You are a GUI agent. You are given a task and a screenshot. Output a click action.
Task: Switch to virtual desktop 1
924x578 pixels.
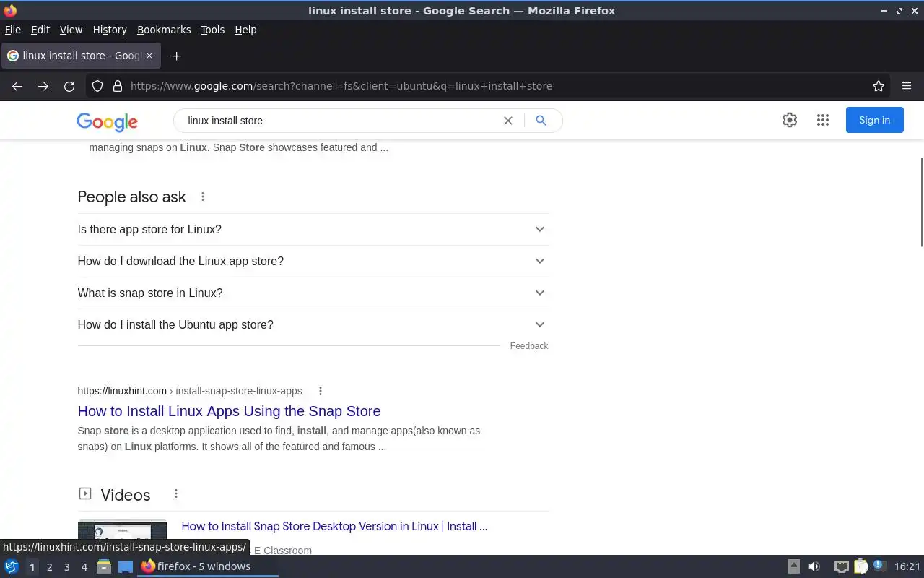point(32,567)
